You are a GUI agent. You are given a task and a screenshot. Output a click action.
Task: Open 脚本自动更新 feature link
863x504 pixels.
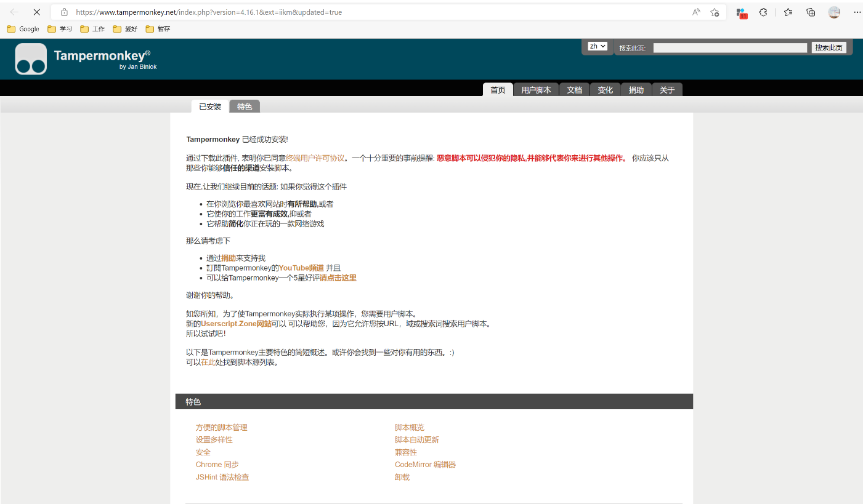[x=417, y=440]
